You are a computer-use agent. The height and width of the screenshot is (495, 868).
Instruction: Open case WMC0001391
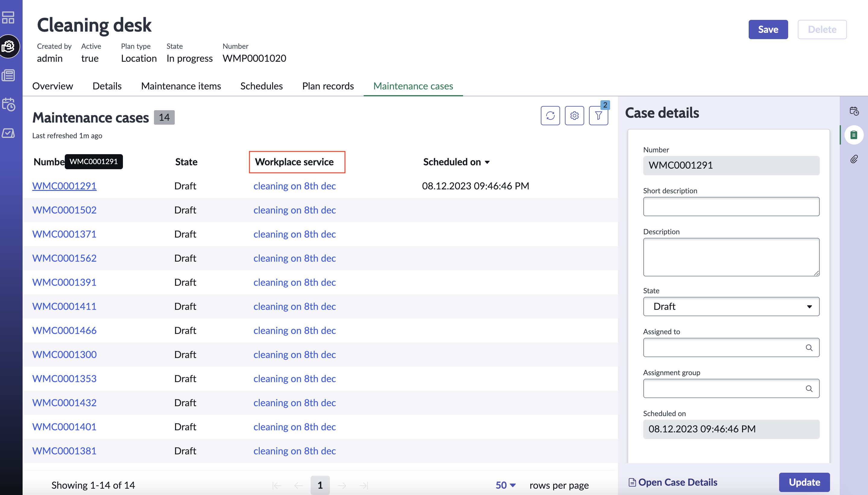(64, 282)
